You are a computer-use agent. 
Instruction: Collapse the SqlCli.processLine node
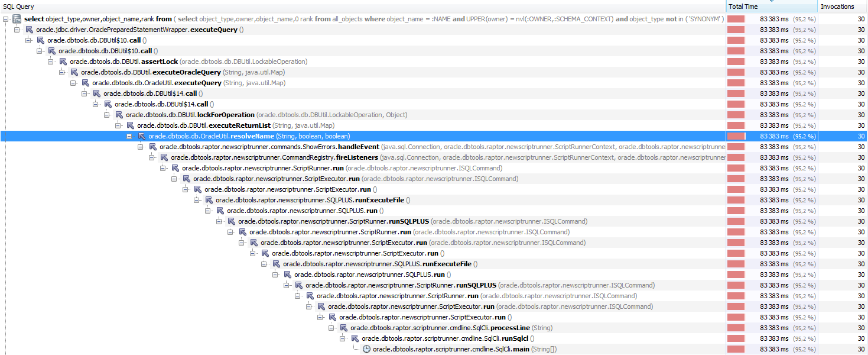(x=331, y=328)
